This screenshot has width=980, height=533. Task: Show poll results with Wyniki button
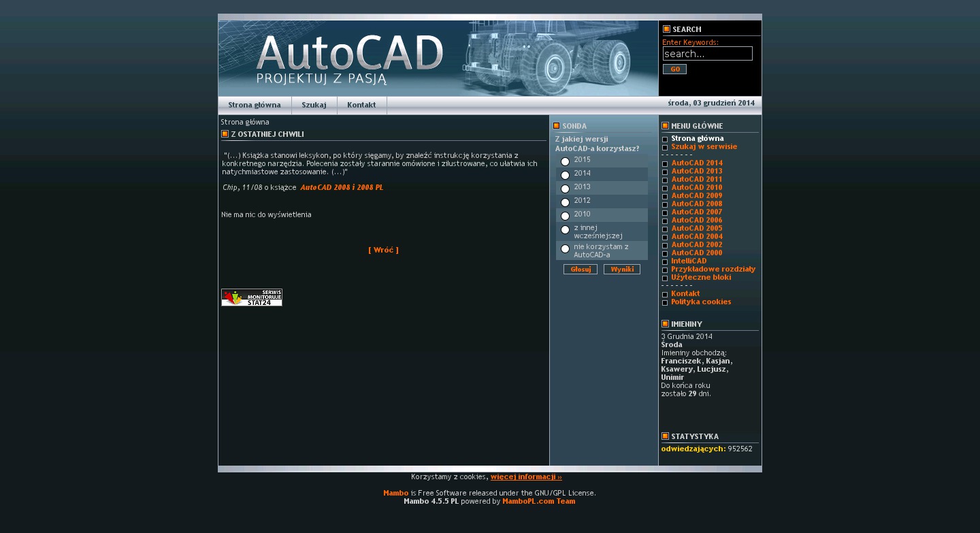621,270
